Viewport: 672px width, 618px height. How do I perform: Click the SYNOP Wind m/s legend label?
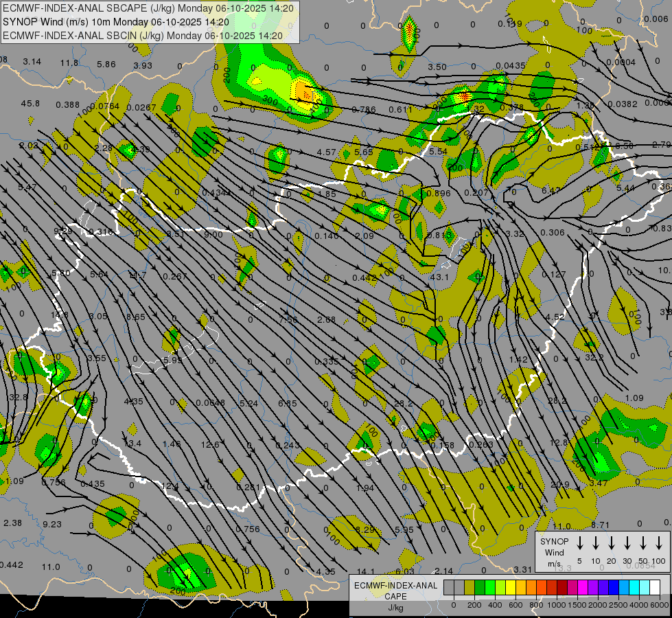pos(554,552)
